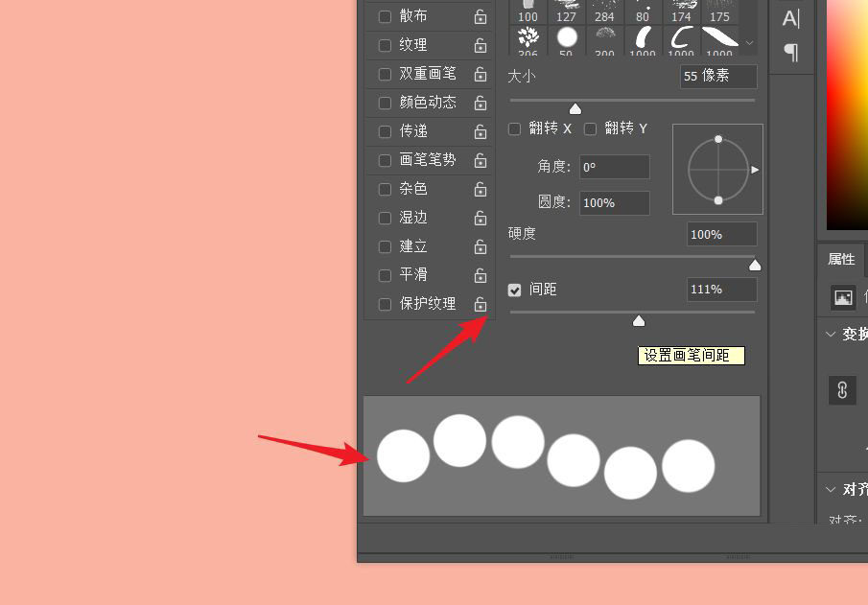The height and width of the screenshot is (605, 868).
Task: Click the lock icon beside 平滑
Action: coord(480,276)
